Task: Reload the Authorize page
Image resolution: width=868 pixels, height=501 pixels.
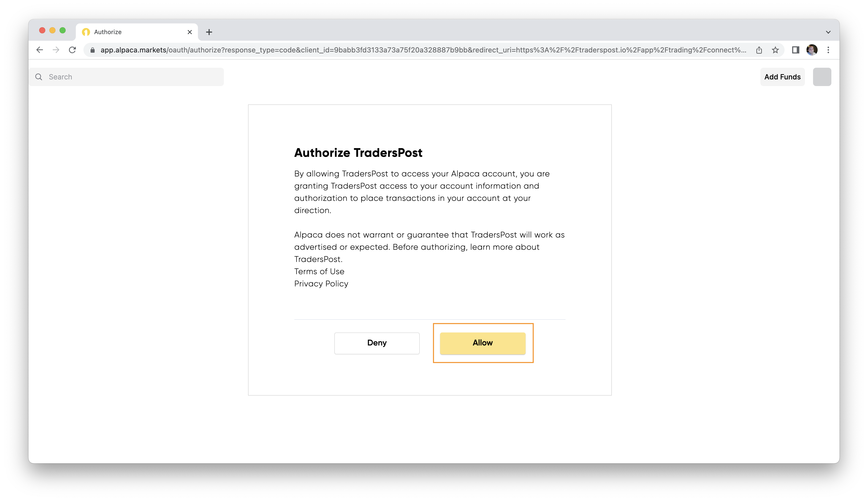Action: pos(72,50)
